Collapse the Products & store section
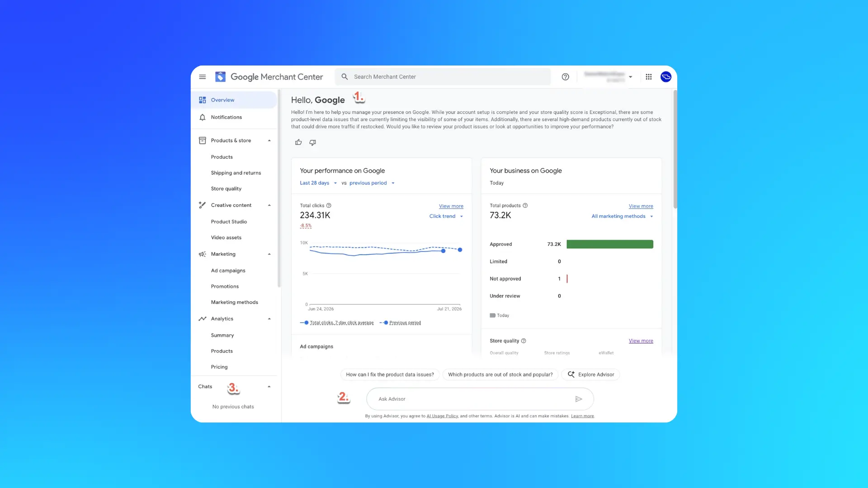The image size is (868, 488). [x=269, y=141]
